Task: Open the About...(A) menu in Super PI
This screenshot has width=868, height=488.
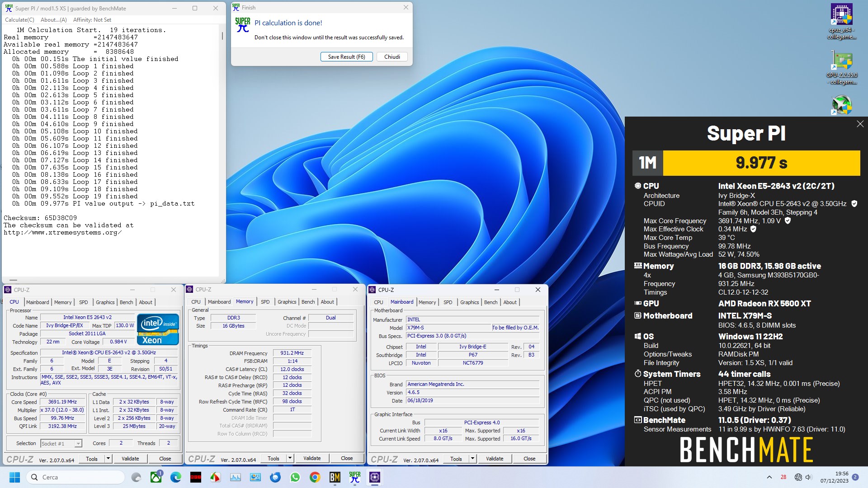Action: [54, 20]
